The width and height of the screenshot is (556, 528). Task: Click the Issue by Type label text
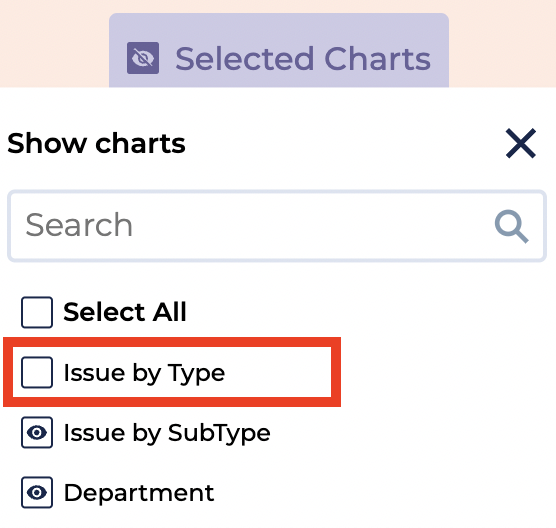point(144,373)
